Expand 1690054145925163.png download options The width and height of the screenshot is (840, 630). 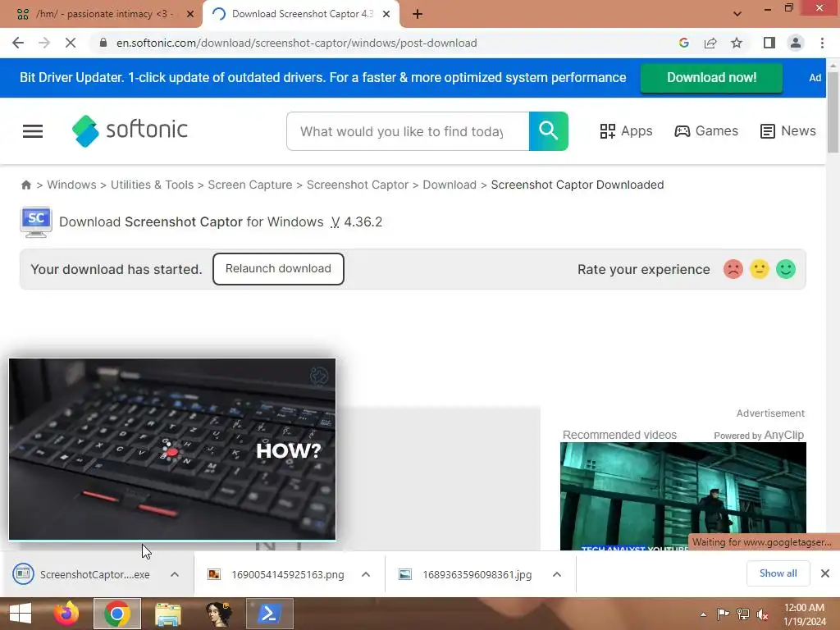(366, 574)
